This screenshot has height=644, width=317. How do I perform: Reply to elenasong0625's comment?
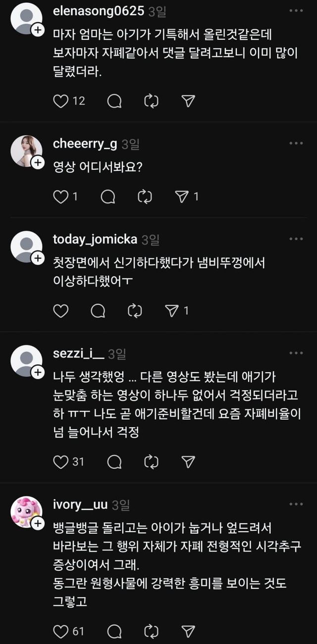click(114, 101)
